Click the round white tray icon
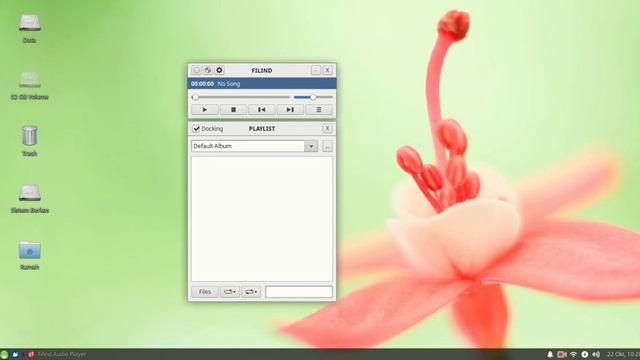Image resolution: width=640 pixels, height=360 pixels. 584,354
